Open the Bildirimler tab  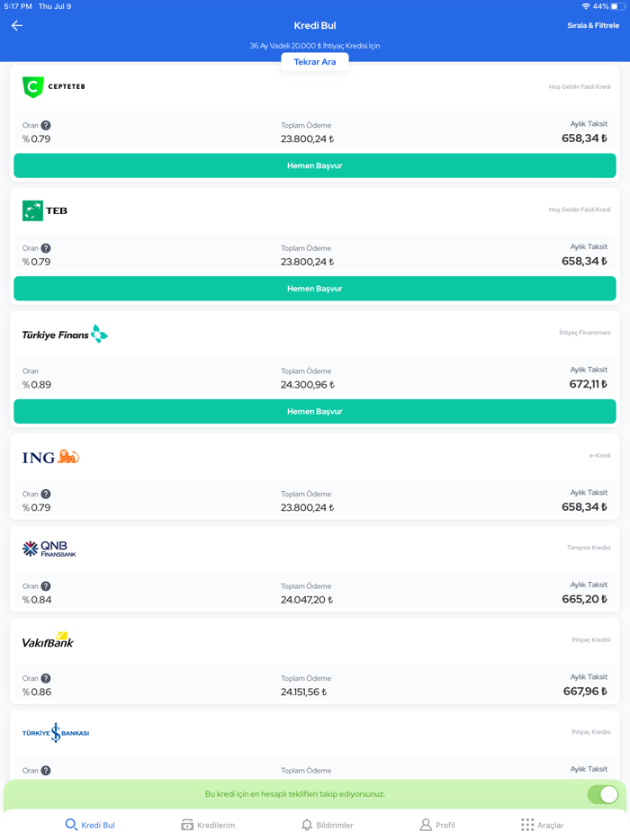tap(327, 825)
